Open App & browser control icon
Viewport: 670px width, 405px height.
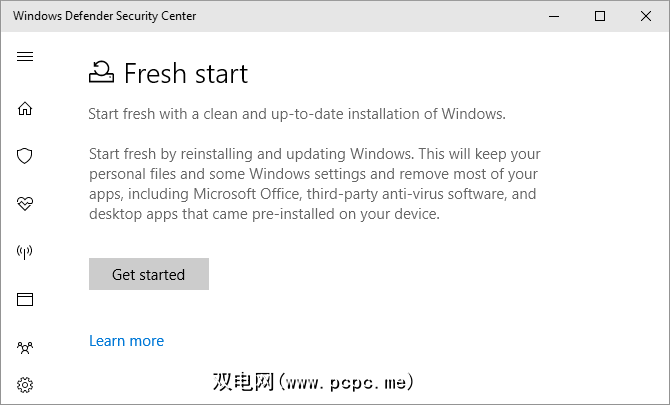(x=25, y=299)
